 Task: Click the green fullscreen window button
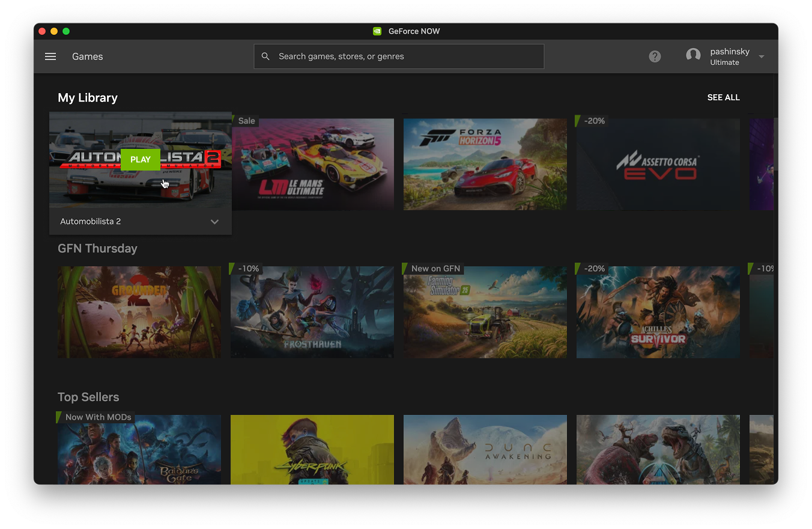coord(66,31)
